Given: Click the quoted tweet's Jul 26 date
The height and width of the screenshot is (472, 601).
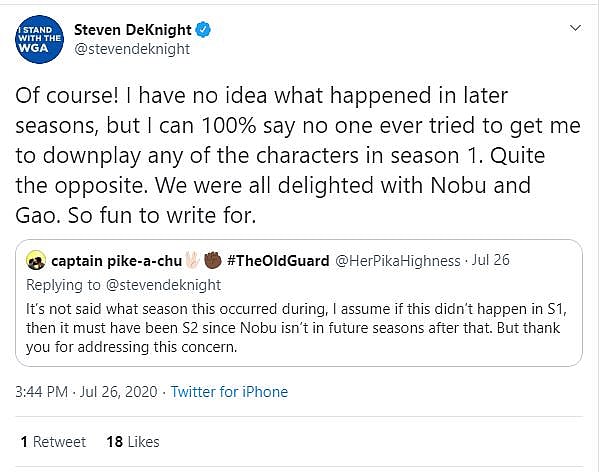Looking at the screenshot, I should tap(489, 261).
